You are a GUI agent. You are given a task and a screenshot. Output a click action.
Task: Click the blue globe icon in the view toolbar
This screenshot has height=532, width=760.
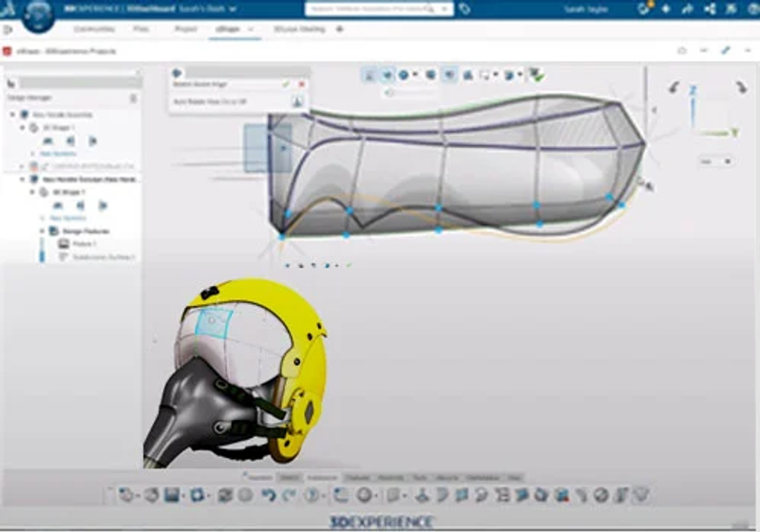tap(403, 75)
